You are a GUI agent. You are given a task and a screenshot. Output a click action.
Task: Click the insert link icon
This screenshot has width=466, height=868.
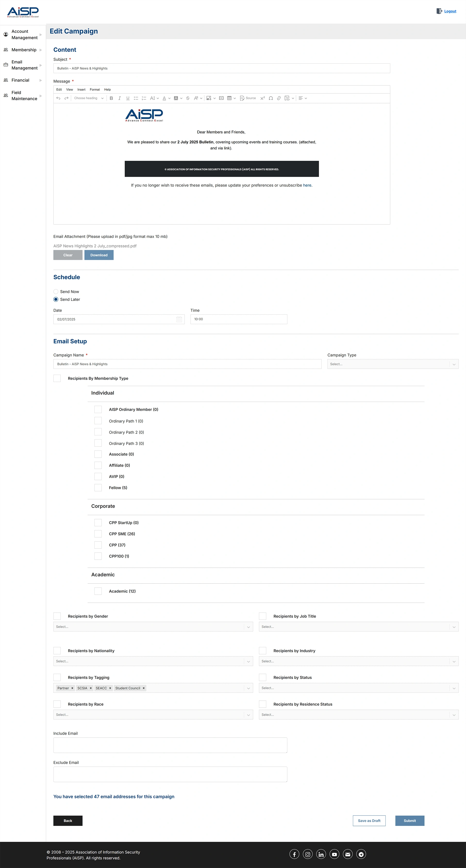(x=279, y=98)
